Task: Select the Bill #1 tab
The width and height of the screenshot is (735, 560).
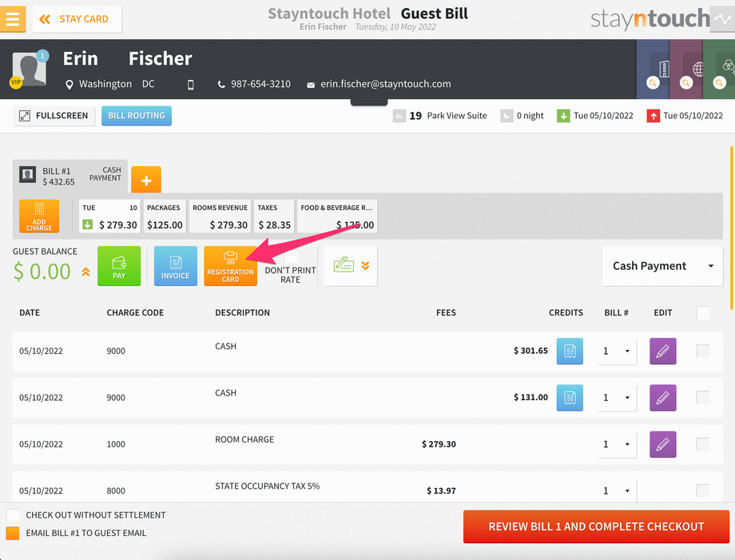Action: point(70,176)
